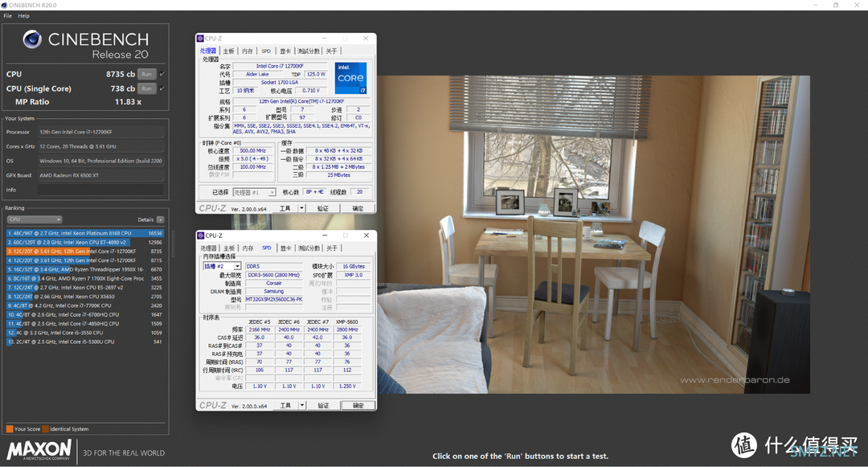Click the Socket 1700 LGA value
The height and width of the screenshot is (467, 868).
(280, 83)
